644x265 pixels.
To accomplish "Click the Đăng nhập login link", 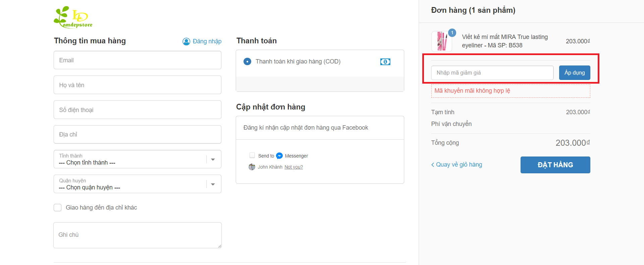I will tap(207, 41).
